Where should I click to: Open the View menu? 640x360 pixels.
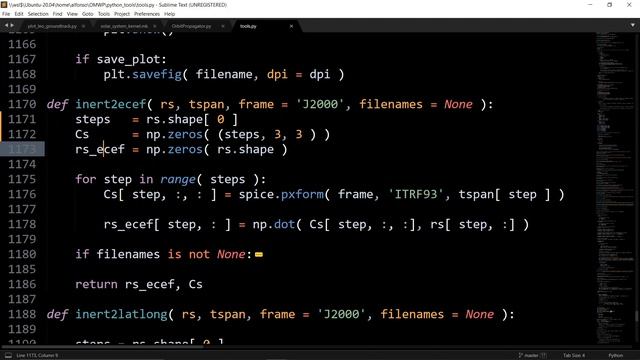[72, 14]
